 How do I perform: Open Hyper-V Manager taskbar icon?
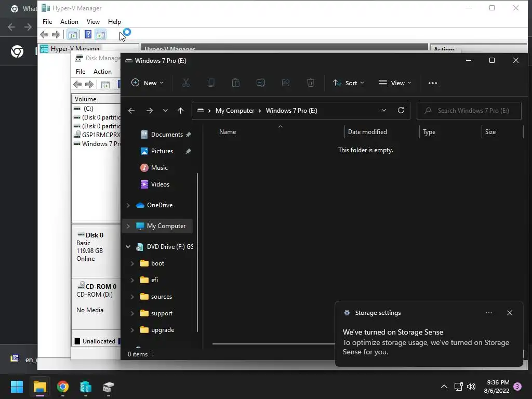(86, 387)
